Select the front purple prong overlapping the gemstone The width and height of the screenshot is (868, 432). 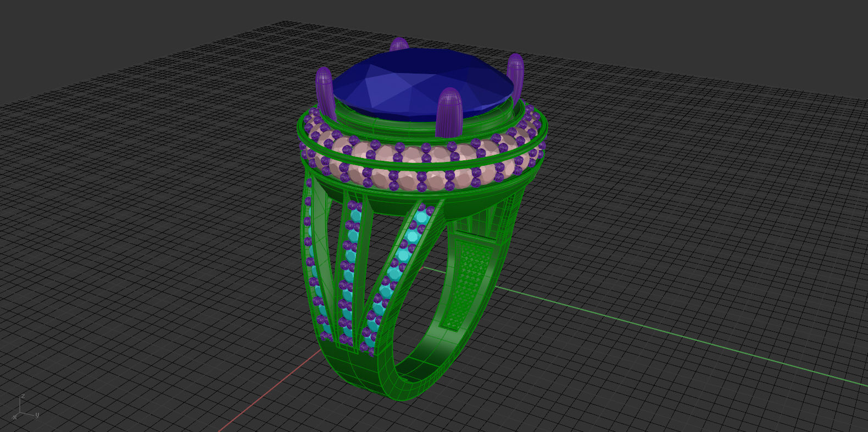pos(449,113)
